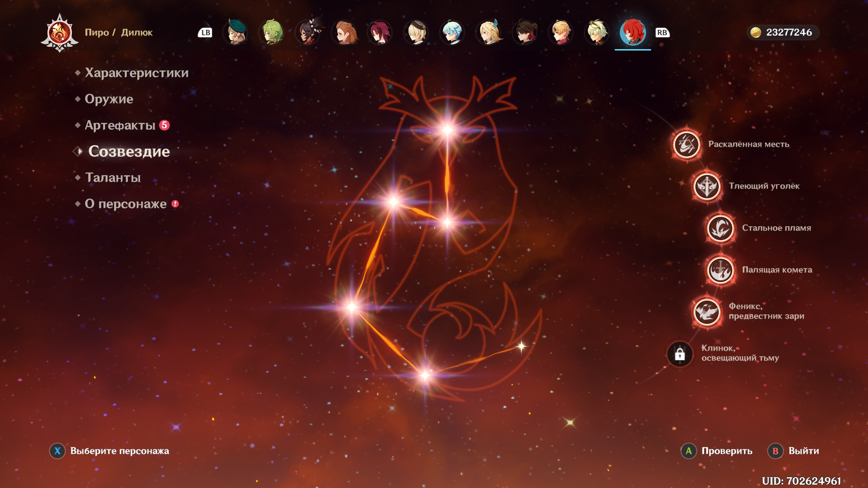Image resolution: width=868 pixels, height=488 pixels.
Task: Click the locked Клинок, освещающий тьму icon
Action: coord(680,354)
